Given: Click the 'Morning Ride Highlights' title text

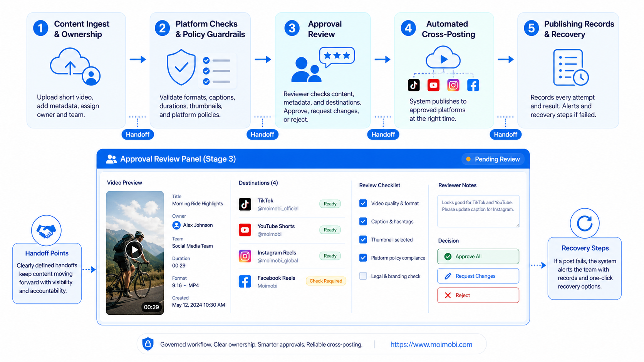Looking at the screenshot, I should tap(198, 204).
